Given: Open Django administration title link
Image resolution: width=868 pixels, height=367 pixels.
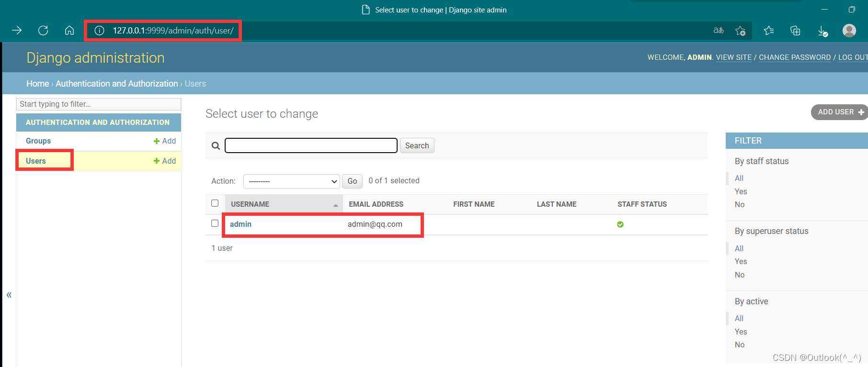Looking at the screenshot, I should pos(95,58).
